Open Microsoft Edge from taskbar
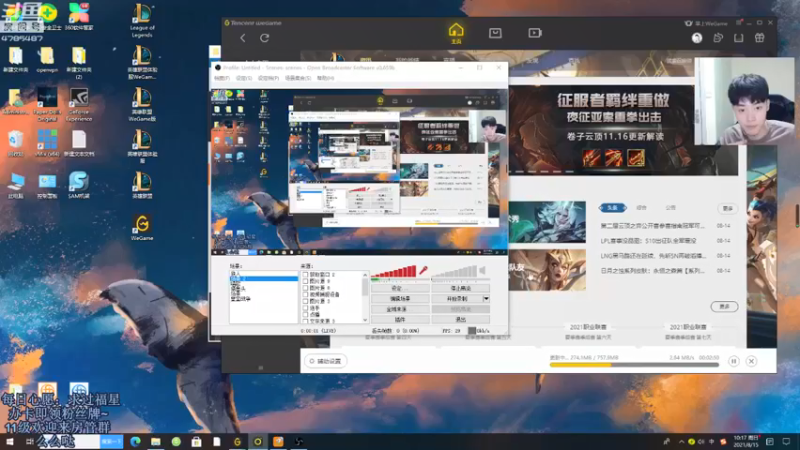This screenshot has height=450, width=800. click(x=135, y=442)
